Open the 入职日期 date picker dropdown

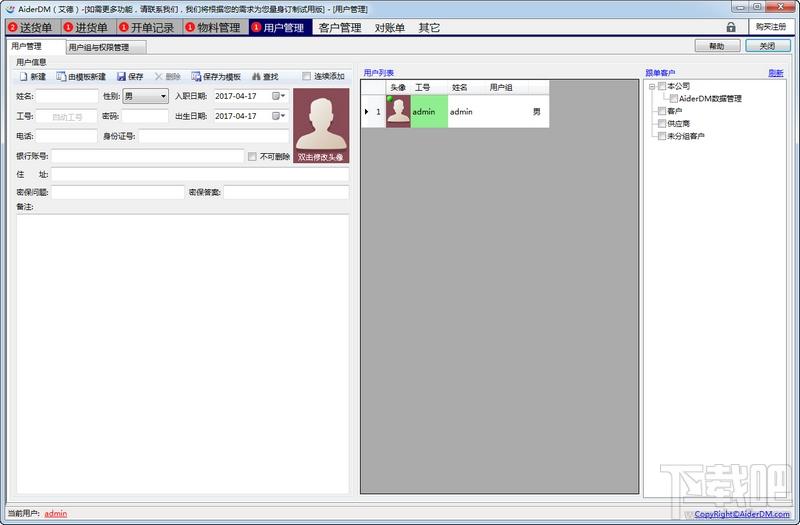tap(284, 97)
